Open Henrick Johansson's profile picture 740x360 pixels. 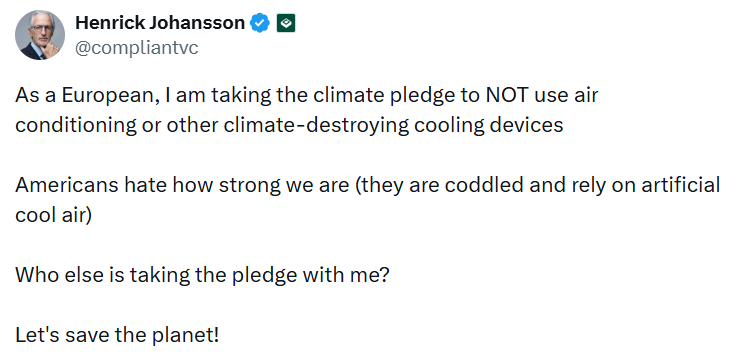click(x=40, y=35)
